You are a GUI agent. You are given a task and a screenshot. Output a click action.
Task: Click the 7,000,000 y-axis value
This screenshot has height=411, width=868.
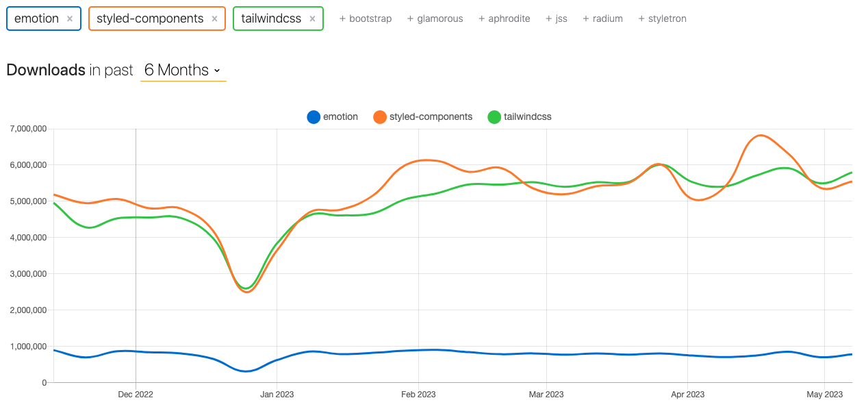28,129
